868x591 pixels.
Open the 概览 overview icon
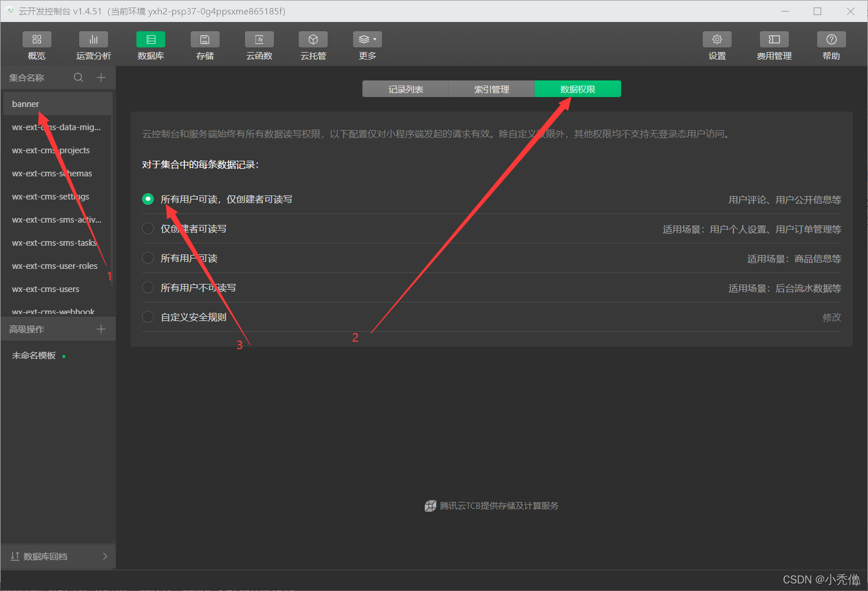(37, 39)
